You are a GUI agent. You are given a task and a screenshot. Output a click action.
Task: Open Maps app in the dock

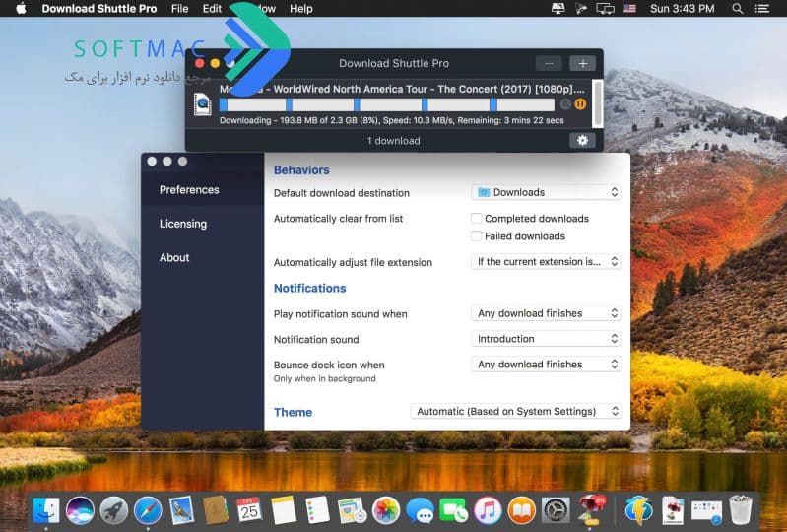pos(352,511)
